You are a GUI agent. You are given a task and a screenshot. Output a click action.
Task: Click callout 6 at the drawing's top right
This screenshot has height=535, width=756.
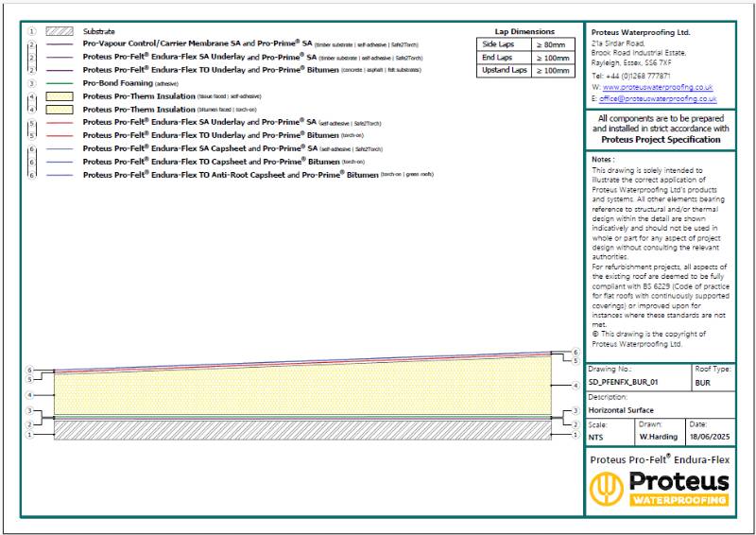point(575,352)
